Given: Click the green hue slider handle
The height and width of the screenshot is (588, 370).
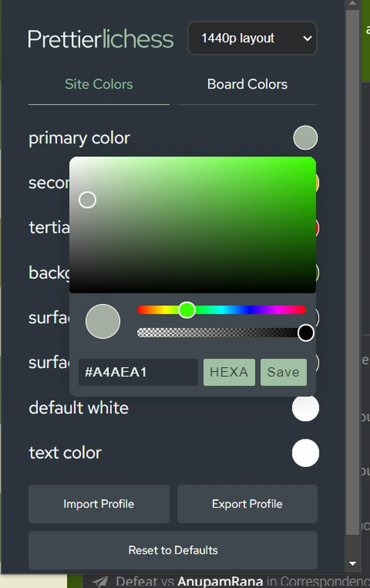Looking at the screenshot, I should point(186,310).
